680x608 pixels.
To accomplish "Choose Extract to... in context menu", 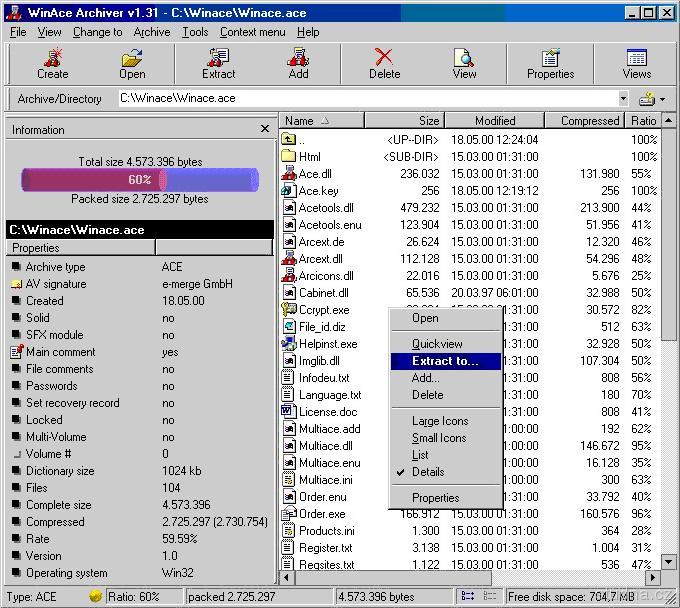I will pyautogui.click(x=445, y=361).
